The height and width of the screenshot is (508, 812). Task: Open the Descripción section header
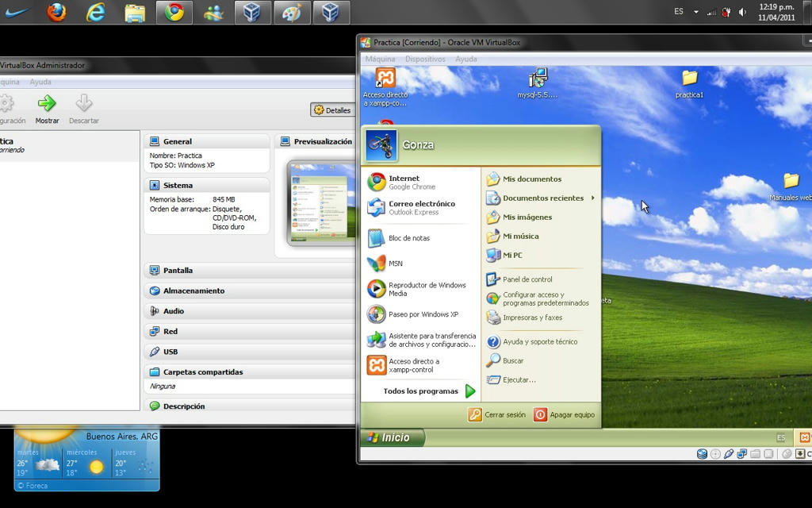pos(250,406)
